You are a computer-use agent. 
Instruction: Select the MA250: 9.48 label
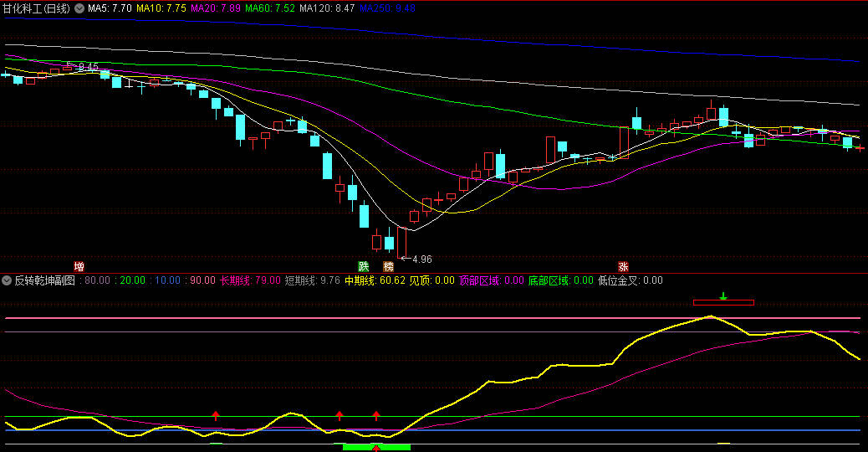(x=387, y=8)
